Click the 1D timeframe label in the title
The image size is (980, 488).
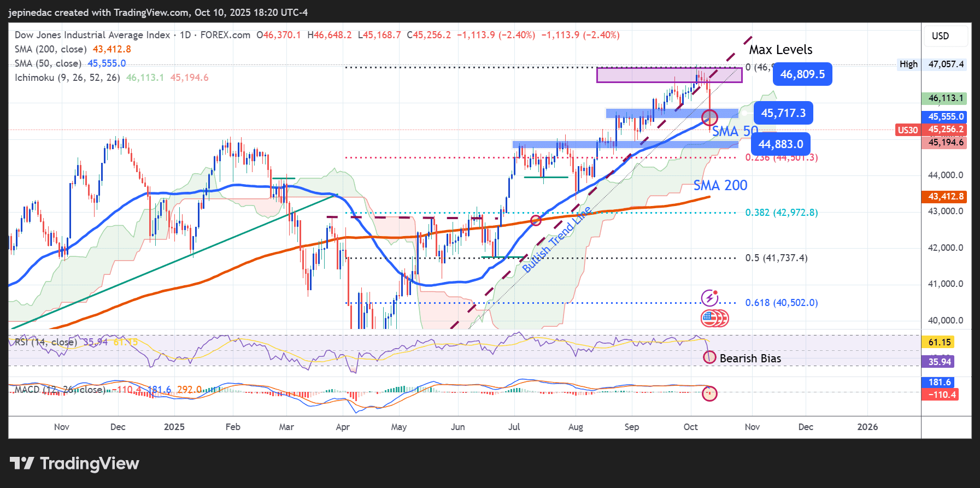click(185, 35)
